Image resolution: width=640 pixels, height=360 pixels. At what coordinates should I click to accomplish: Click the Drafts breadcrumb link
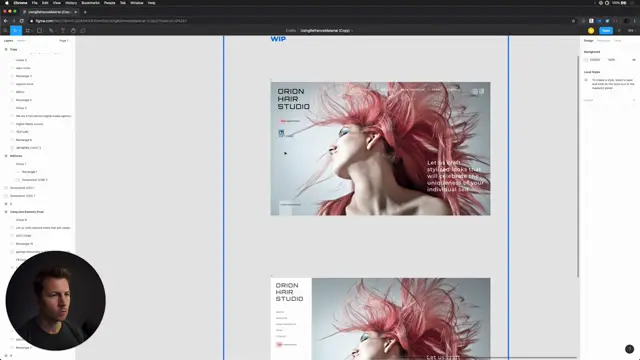click(x=291, y=31)
